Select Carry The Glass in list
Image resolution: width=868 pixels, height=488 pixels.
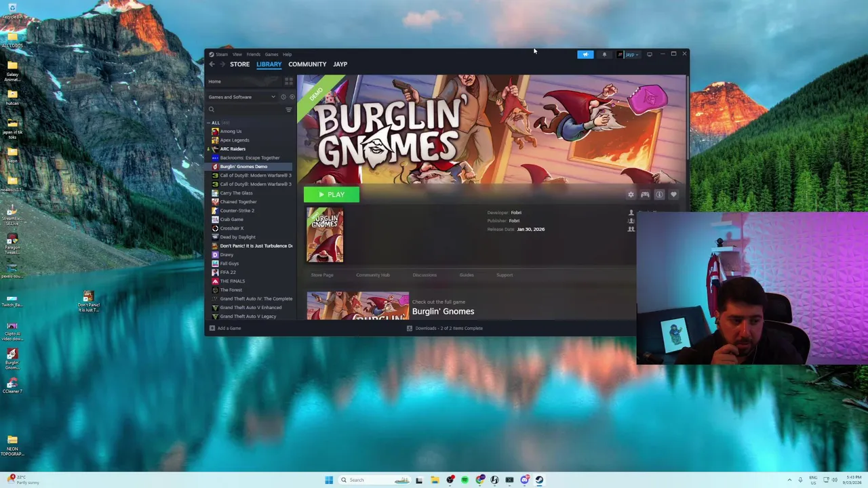click(236, 193)
